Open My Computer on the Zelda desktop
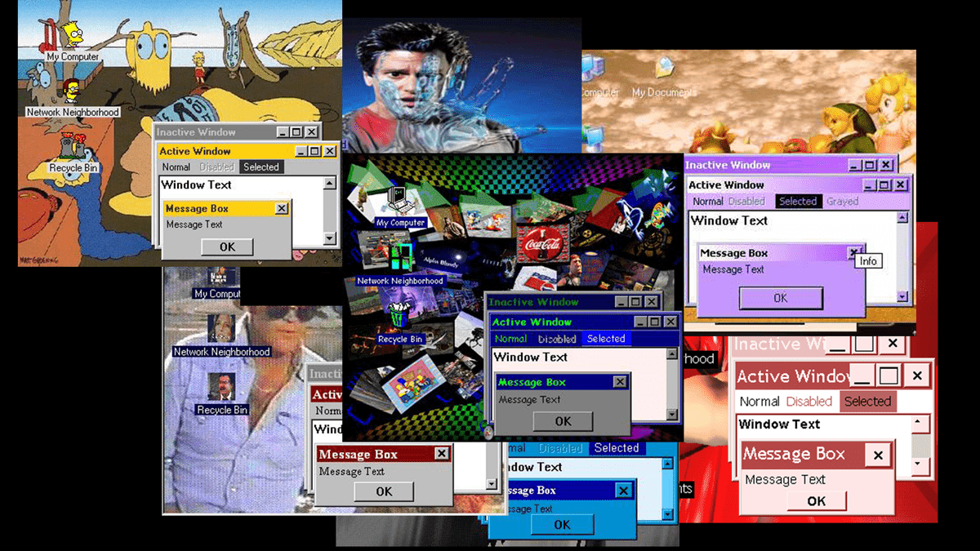 click(595, 78)
